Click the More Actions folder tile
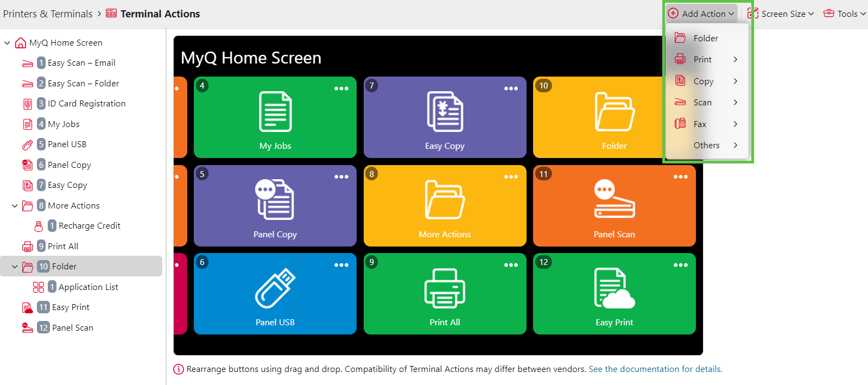The image size is (868, 385). click(445, 205)
